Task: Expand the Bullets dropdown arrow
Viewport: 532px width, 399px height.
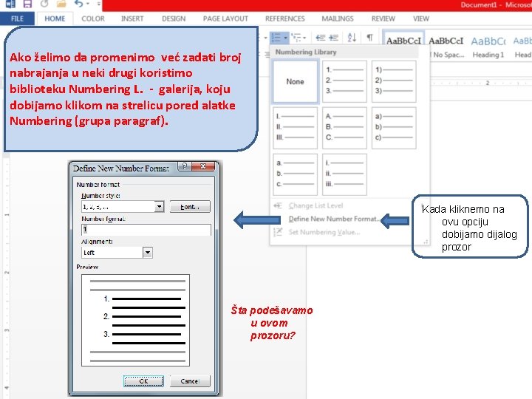Action: [265, 38]
